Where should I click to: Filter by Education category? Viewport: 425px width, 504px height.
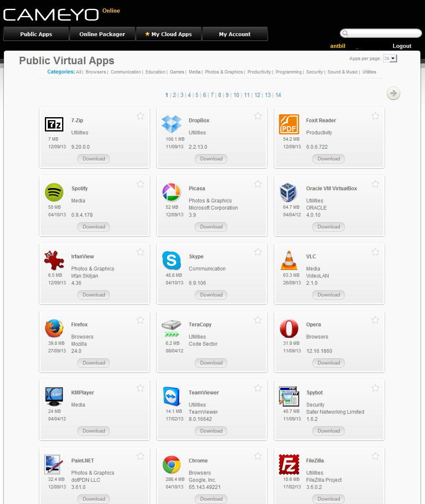(x=155, y=72)
